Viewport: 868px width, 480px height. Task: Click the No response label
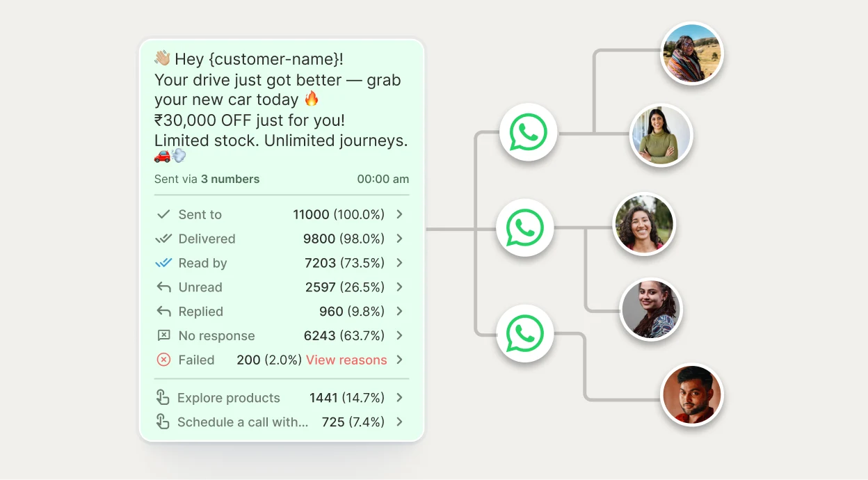click(x=216, y=336)
